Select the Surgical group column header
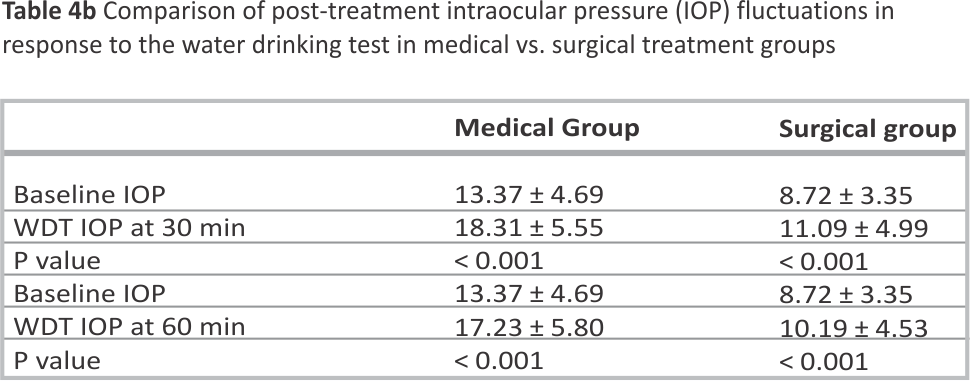Viewport: 970px width, 381px height. coord(868,129)
